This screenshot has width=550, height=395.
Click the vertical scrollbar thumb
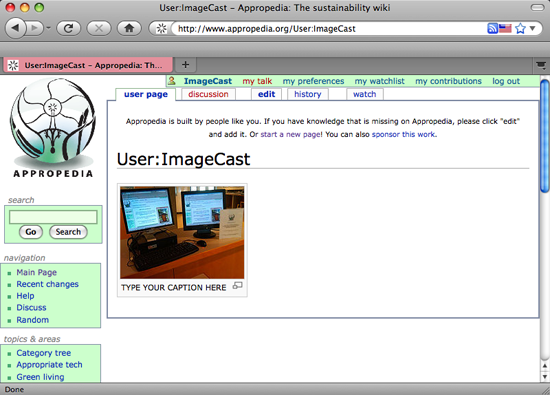[544, 136]
